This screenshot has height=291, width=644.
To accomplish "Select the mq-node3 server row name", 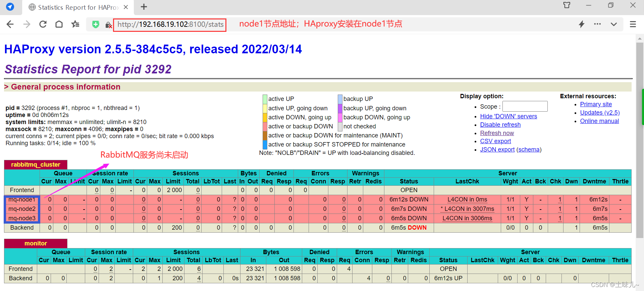I will tap(22, 218).
